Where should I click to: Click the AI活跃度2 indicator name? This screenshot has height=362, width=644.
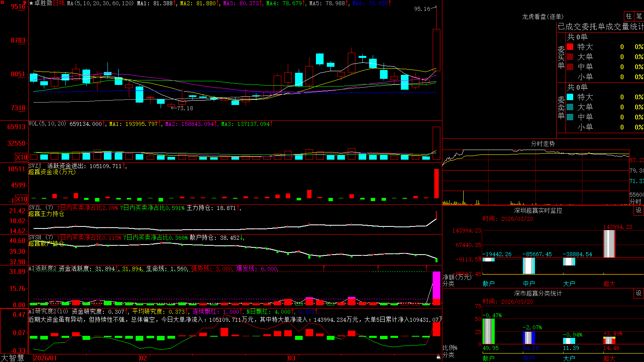pos(43,269)
